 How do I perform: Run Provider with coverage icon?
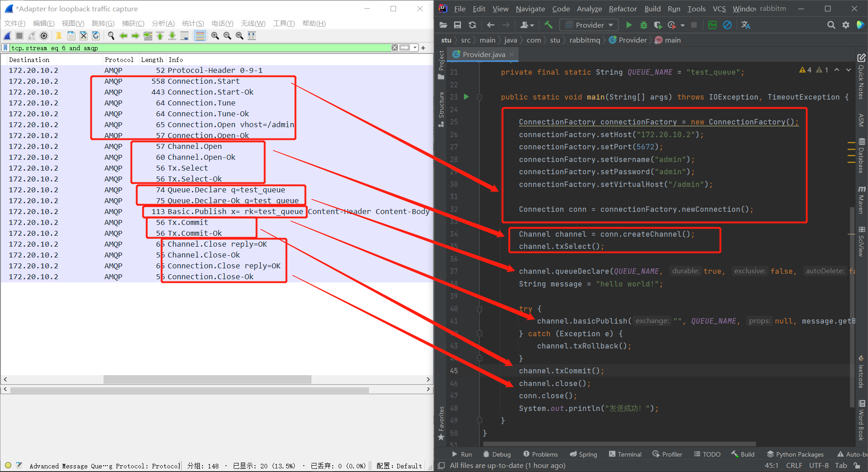658,25
